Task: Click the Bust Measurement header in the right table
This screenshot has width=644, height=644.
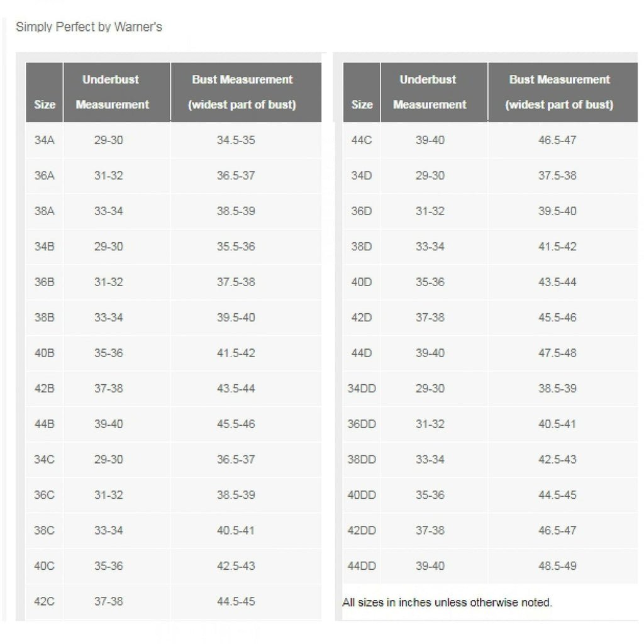Action: pos(559,92)
